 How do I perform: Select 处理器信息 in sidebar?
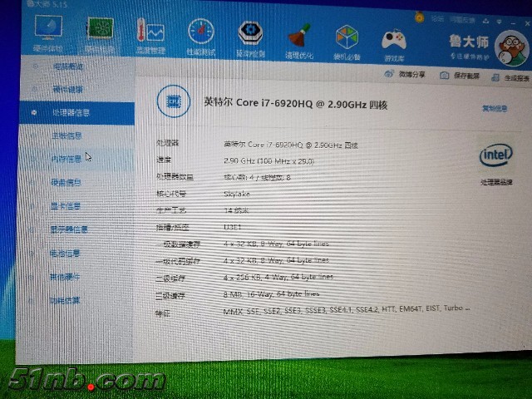(x=76, y=113)
